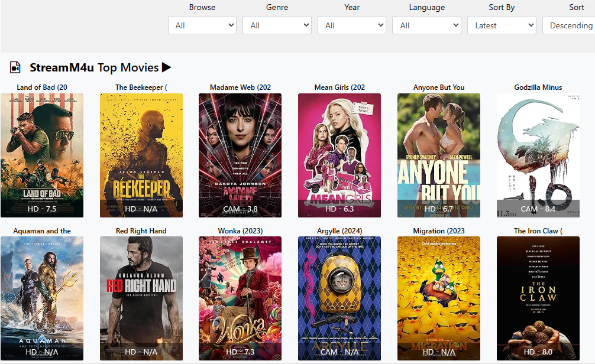Screen dimensions: 595x364
Task: Open the Genre dropdown
Action: coord(277,25)
